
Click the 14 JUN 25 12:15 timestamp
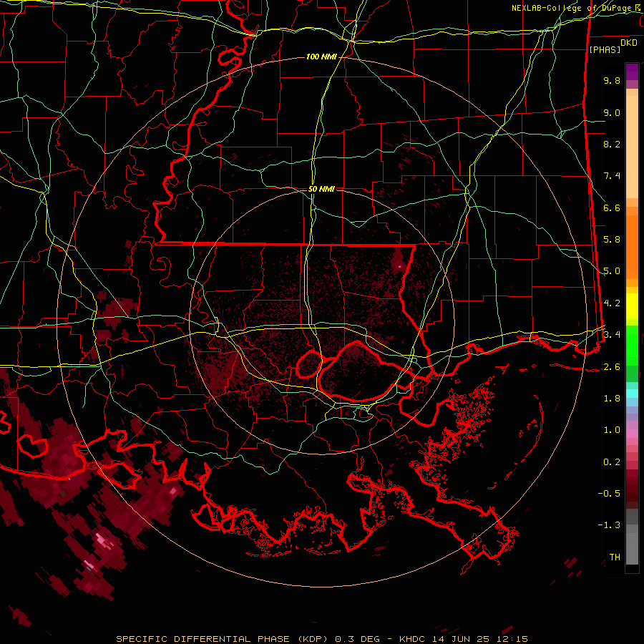click(479, 639)
